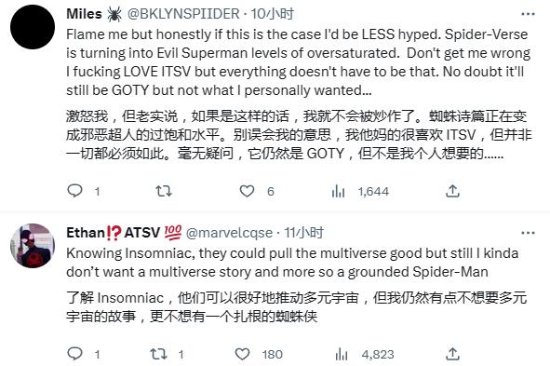This screenshot has height=366, width=550.
Task: Retweet the Miles tweet
Action: [x=163, y=191]
